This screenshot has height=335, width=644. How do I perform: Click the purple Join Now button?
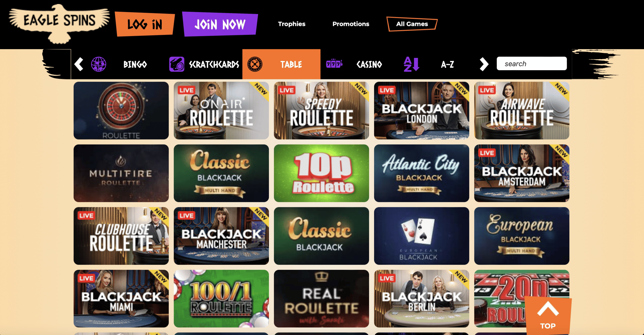coord(220,24)
